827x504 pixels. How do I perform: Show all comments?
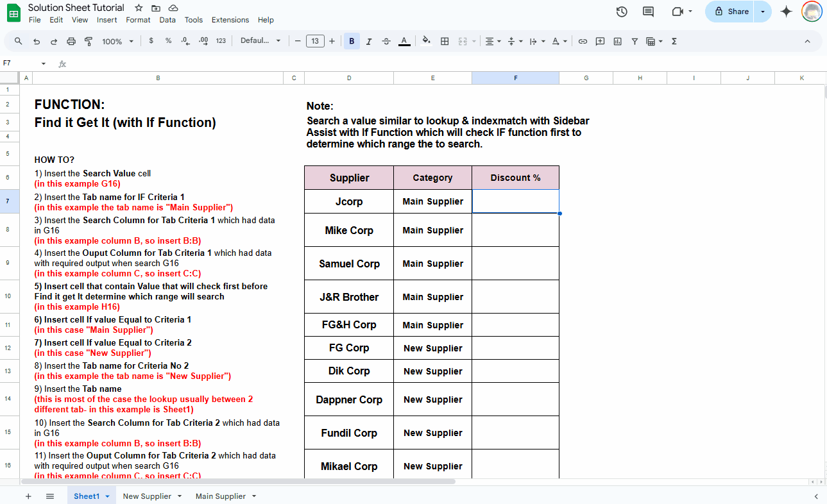[x=648, y=12]
